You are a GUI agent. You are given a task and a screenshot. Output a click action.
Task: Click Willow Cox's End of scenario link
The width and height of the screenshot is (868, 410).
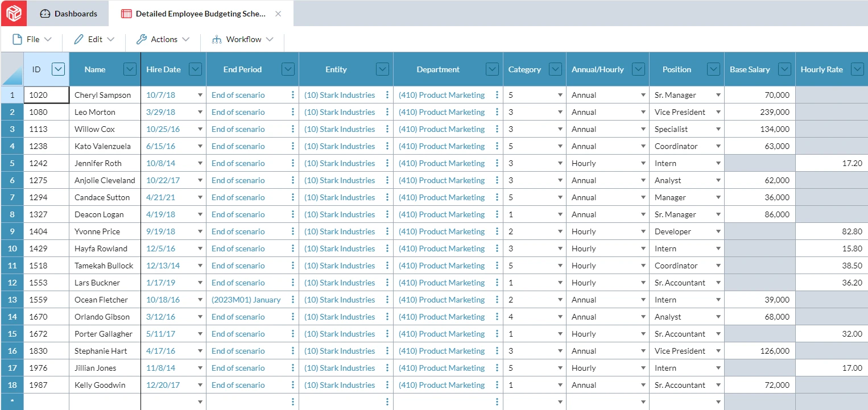point(238,129)
